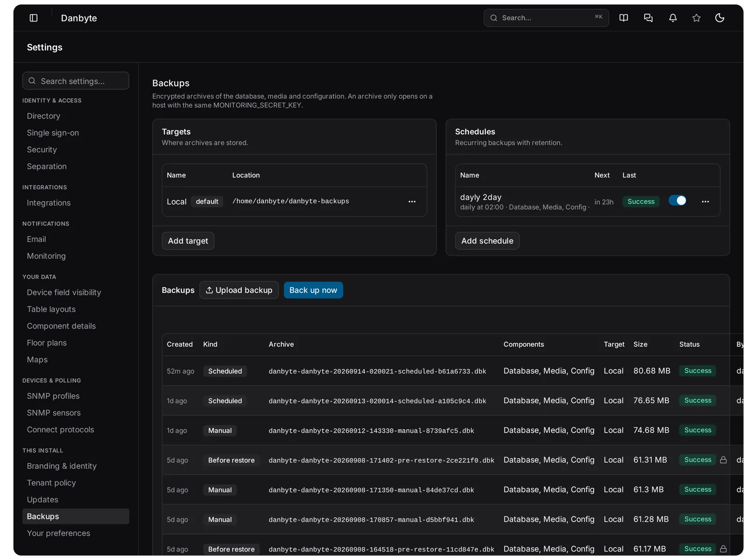Click Manual badge on 1d ago row

coord(220,431)
